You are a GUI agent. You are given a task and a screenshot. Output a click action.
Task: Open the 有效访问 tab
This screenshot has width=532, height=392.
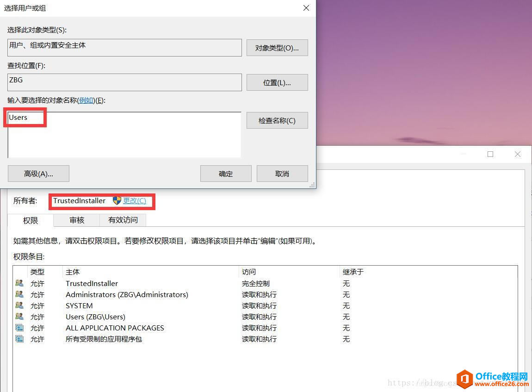point(123,220)
